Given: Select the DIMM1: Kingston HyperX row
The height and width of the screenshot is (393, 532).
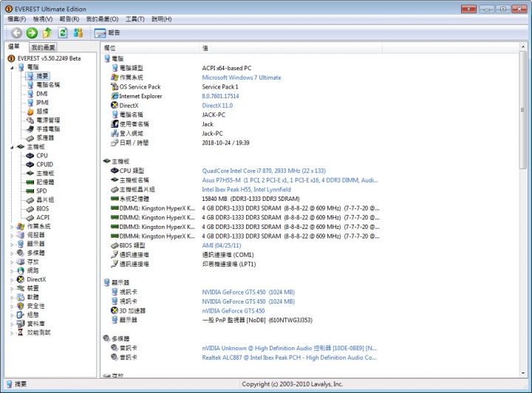Looking at the screenshot, I should (x=245, y=208).
